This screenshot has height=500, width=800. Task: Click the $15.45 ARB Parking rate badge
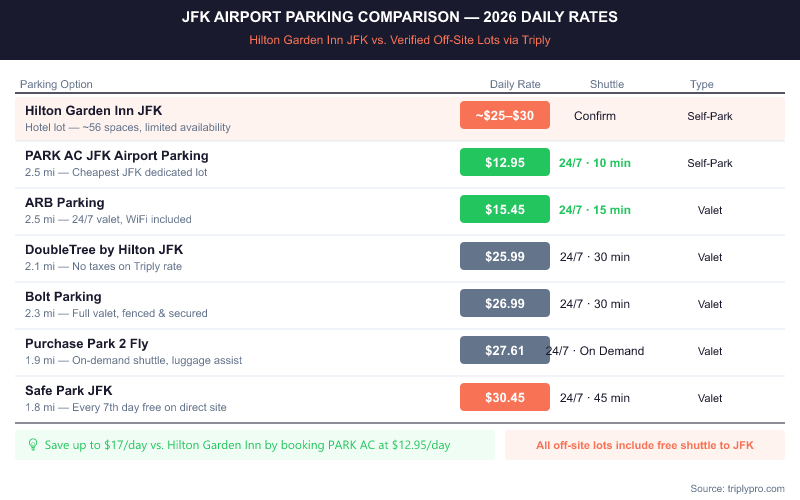(x=505, y=210)
